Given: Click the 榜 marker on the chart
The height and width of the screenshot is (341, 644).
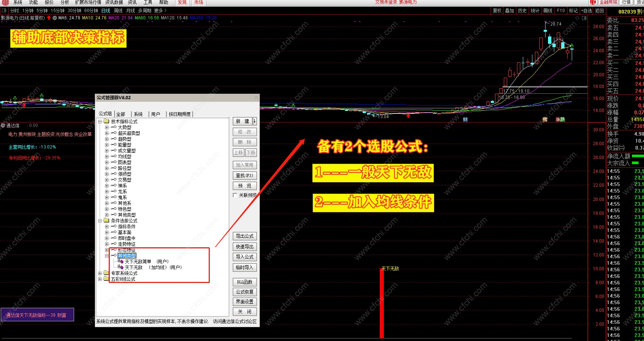Looking at the screenshot, I should click(545, 119).
